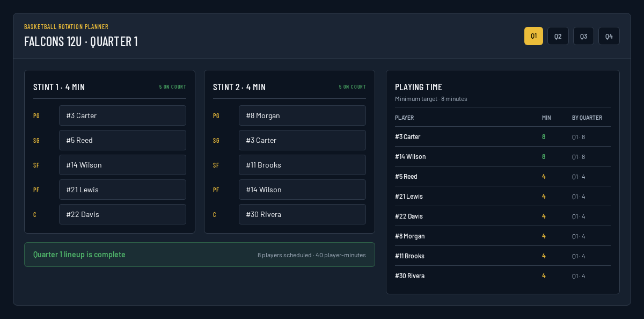Open Stint 1 SG slot with #5 Reed
644x319 pixels.
122,140
